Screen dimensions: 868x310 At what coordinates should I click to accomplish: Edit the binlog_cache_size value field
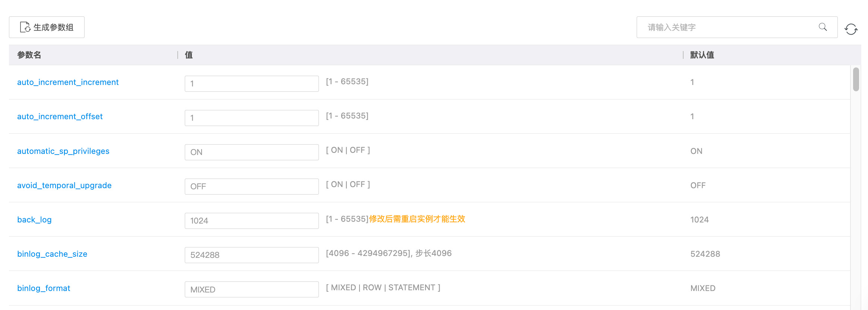[251, 255]
